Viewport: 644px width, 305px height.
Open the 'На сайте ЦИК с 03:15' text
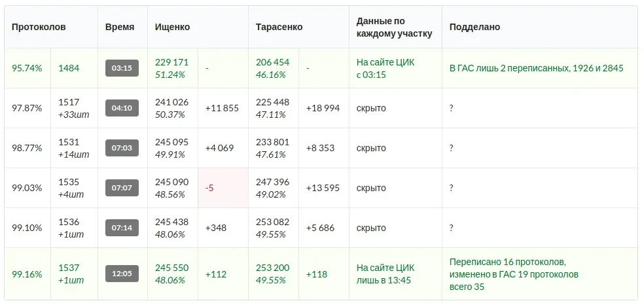tap(385, 68)
